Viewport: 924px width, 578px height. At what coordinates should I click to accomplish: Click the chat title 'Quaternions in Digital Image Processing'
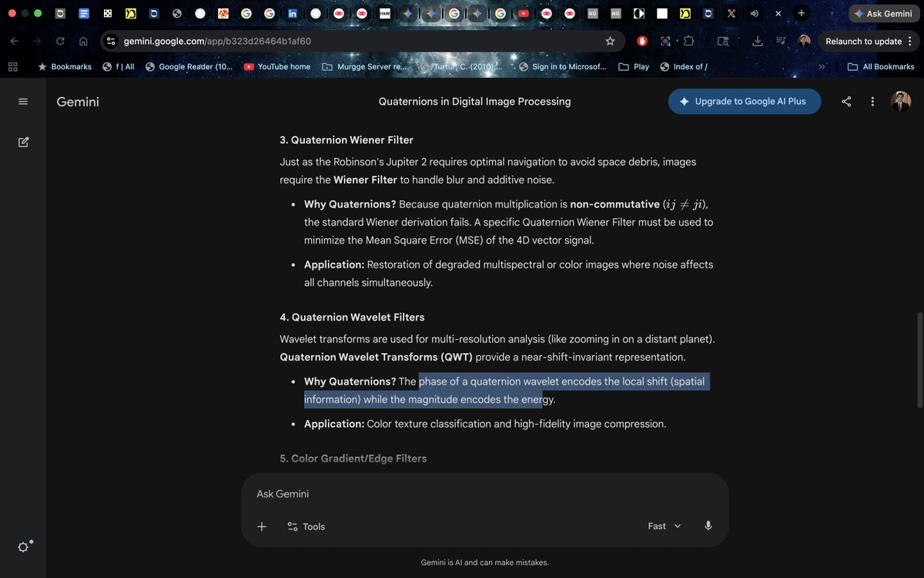[x=474, y=102]
